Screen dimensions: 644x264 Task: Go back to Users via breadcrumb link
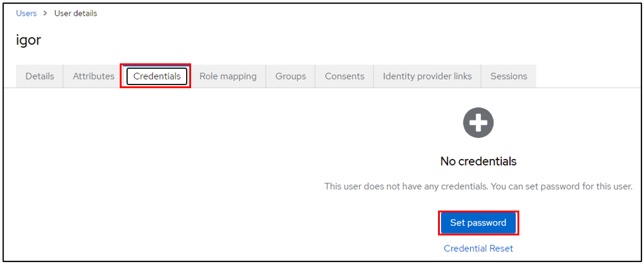coord(26,14)
